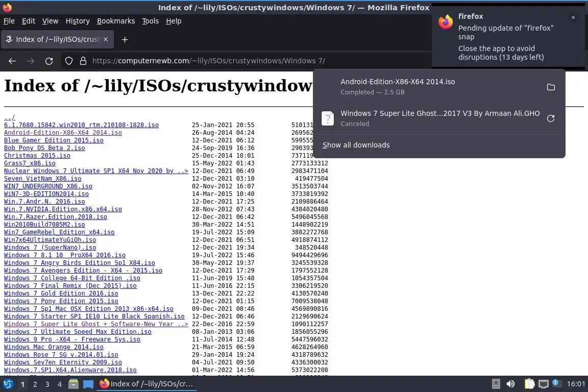
Task: Open the File menu
Action: click(9, 21)
